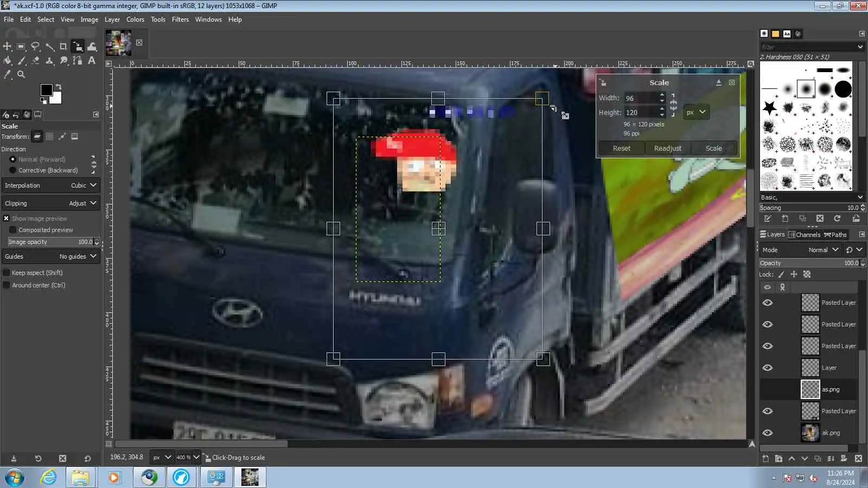
Task: Select the Smudge tool
Action: (x=63, y=61)
